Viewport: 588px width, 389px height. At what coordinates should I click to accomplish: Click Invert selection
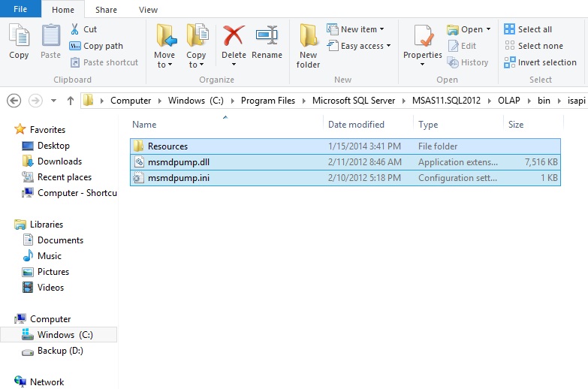click(x=541, y=62)
